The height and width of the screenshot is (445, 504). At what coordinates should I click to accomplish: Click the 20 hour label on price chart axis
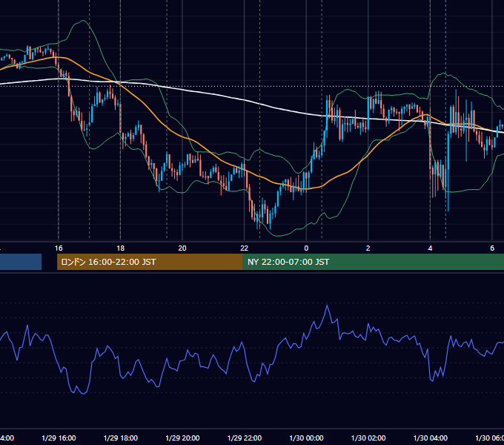[x=182, y=248]
